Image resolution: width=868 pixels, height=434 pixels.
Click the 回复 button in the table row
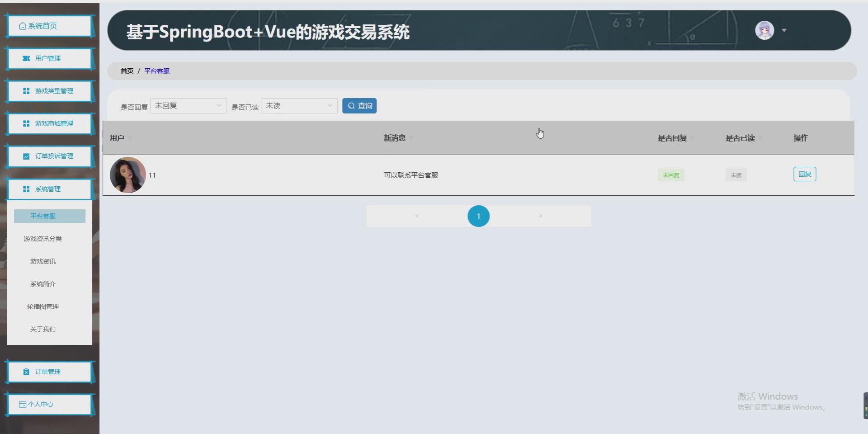tap(804, 174)
